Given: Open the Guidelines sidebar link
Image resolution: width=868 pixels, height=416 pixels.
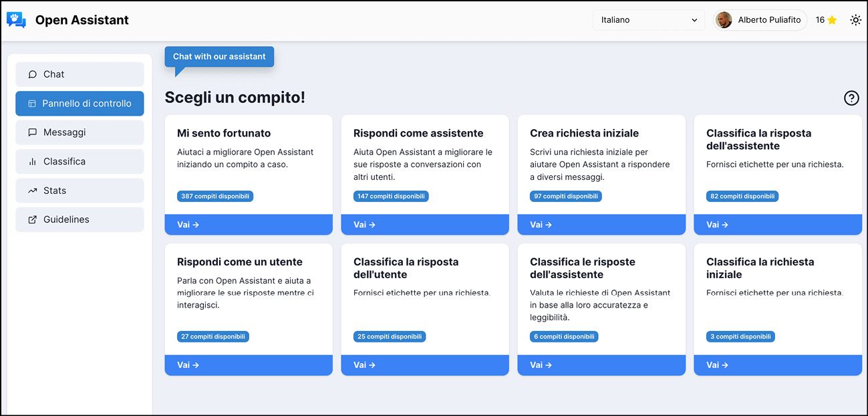Looking at the screenshot, I should [x=80, y=219].
